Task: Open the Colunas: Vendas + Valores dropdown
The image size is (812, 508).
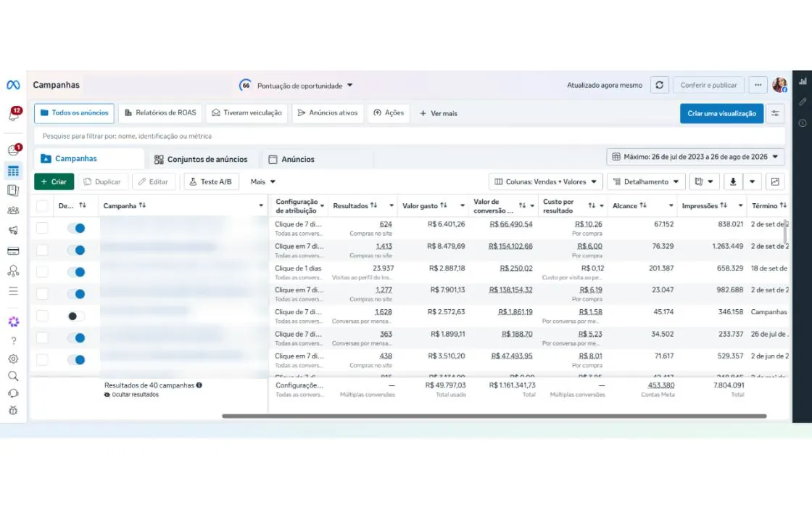Action: (x=546, y=181)
